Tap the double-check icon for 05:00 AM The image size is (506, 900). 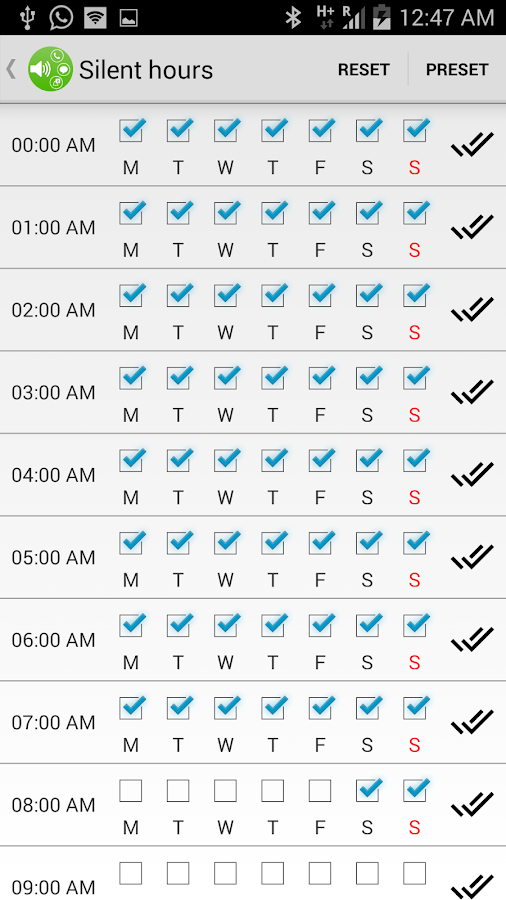472,557
